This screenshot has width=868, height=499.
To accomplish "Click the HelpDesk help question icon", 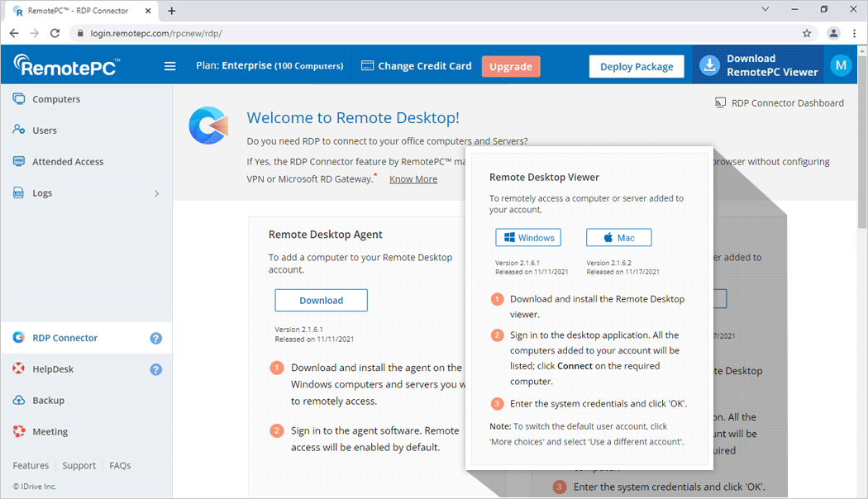I will click(x=155, y=369).
